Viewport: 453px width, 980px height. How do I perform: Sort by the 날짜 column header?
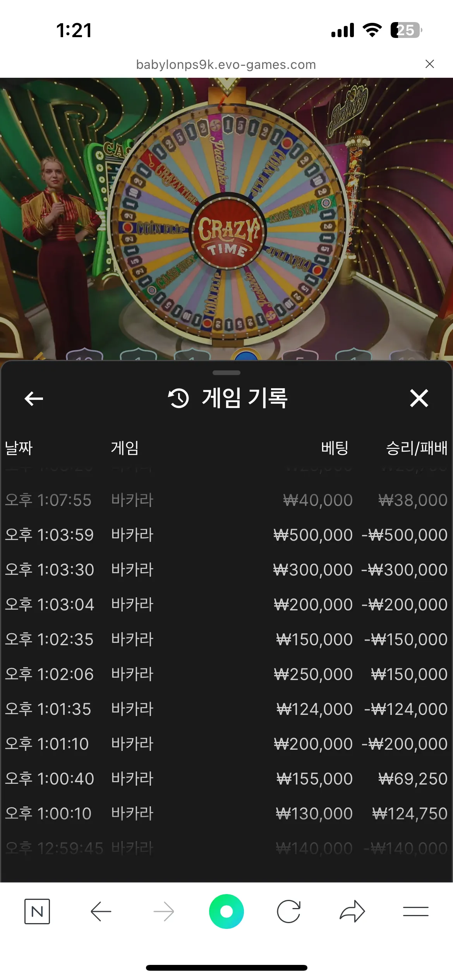tap(19, 448)
